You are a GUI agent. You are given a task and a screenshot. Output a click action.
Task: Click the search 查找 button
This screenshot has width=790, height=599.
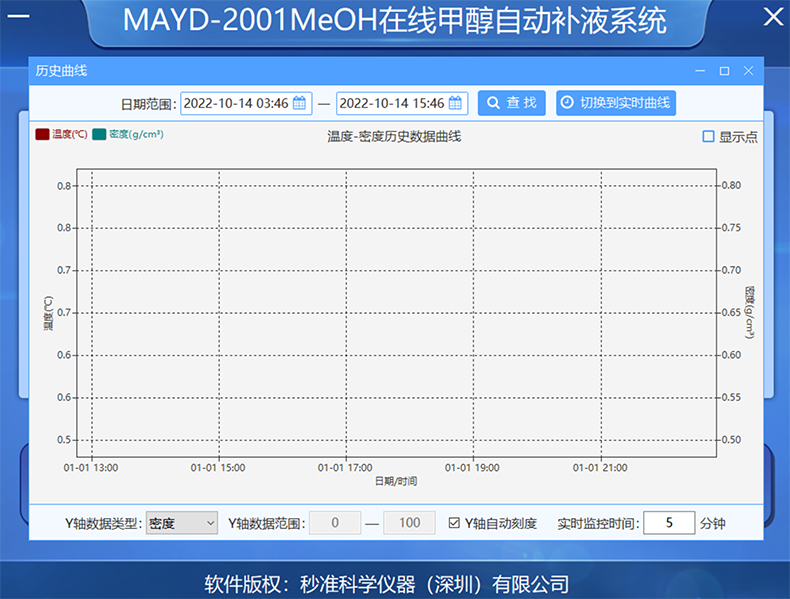[511, 103]
